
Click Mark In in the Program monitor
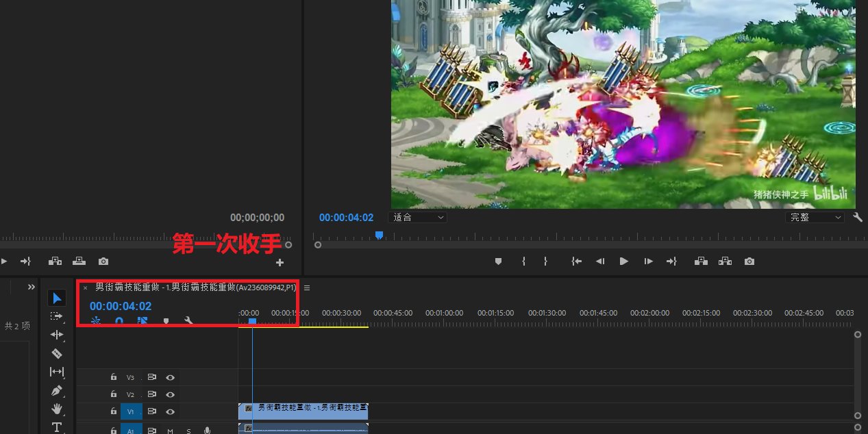point(523,261)
